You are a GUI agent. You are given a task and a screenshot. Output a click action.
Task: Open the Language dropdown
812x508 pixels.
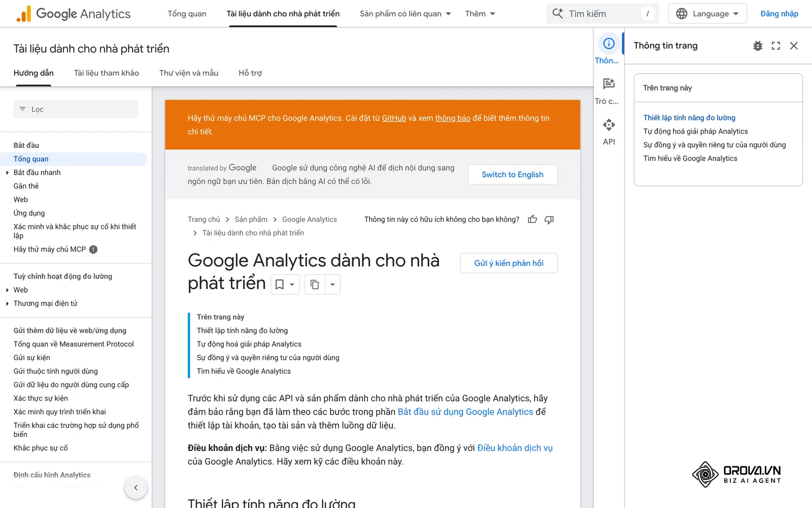pyautogui.click(x=707, y=14)
